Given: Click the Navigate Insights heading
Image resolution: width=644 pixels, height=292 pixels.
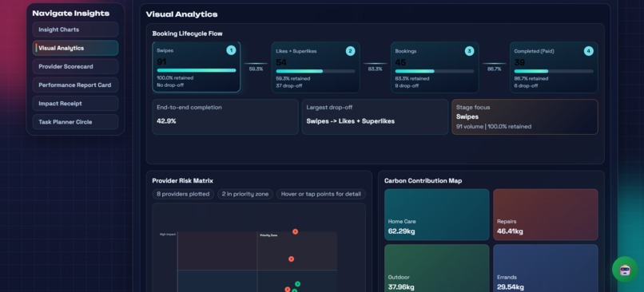Looking at the screenshot, I should point(70,13).
